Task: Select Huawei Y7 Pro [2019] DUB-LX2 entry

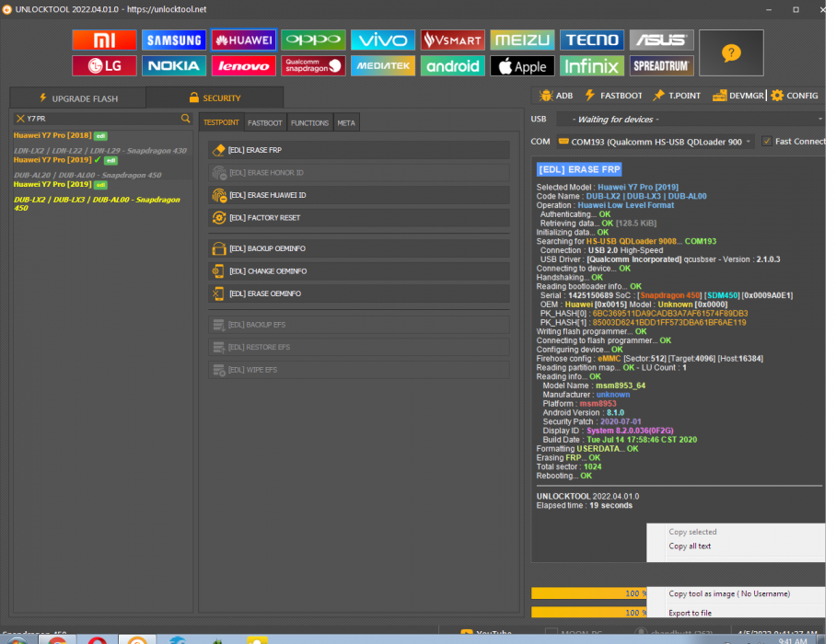Action: [x=101, y=196]
